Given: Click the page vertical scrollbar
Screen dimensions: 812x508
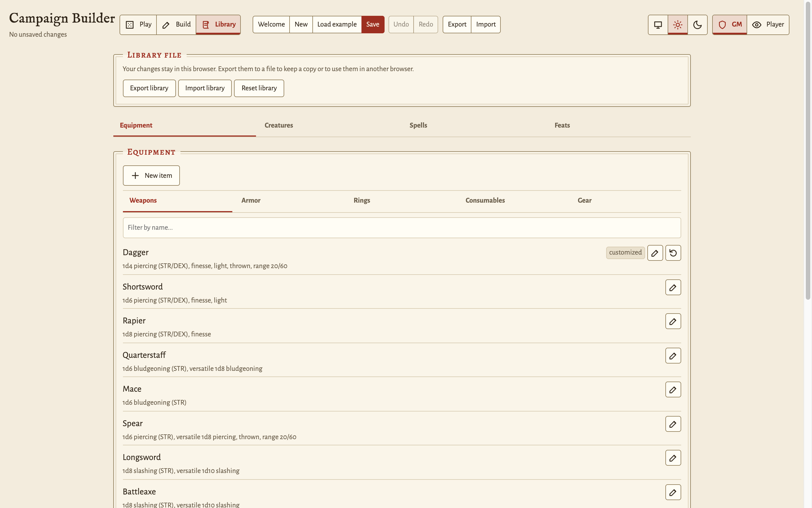Looking at the screenshot, I should pos(808,151).
